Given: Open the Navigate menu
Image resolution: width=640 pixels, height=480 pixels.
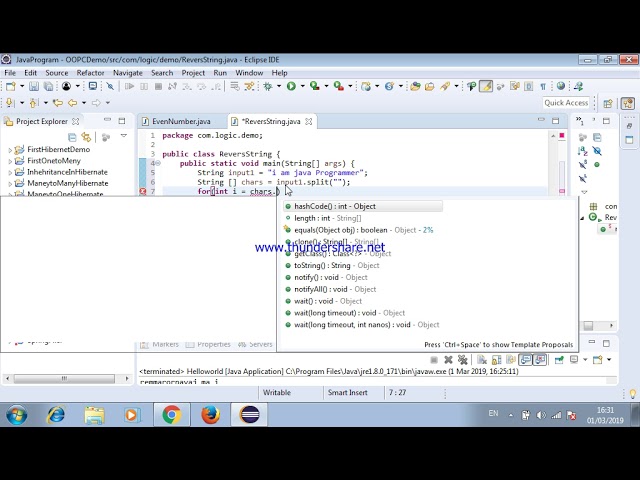Looking at the screenshot, I should tap(128, 73).
